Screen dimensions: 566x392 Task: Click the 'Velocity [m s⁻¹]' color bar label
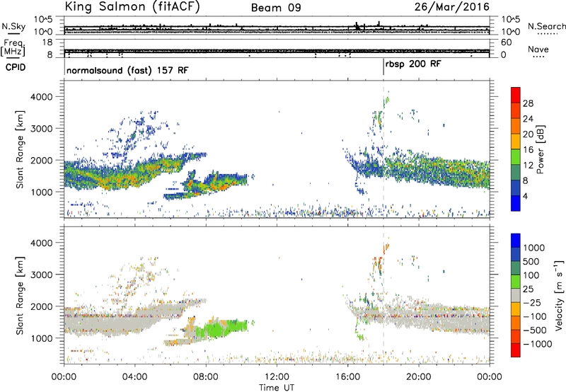(559, 295)
